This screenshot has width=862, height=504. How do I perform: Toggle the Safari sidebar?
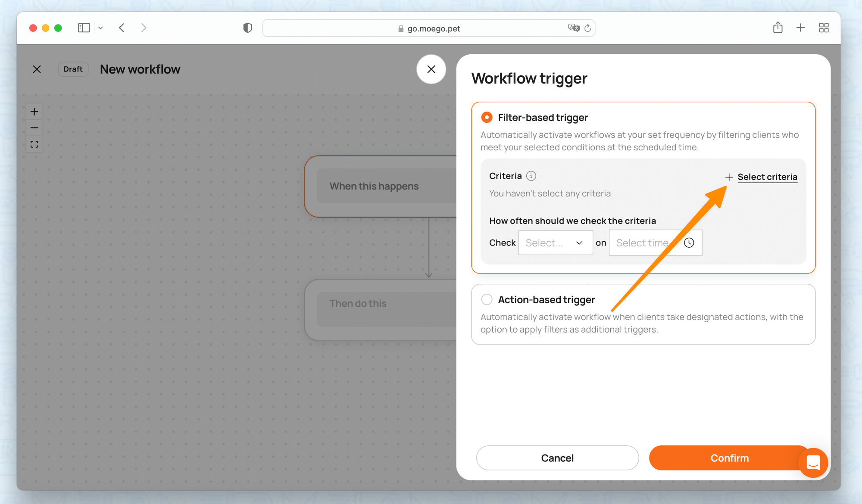coord(84,28)
